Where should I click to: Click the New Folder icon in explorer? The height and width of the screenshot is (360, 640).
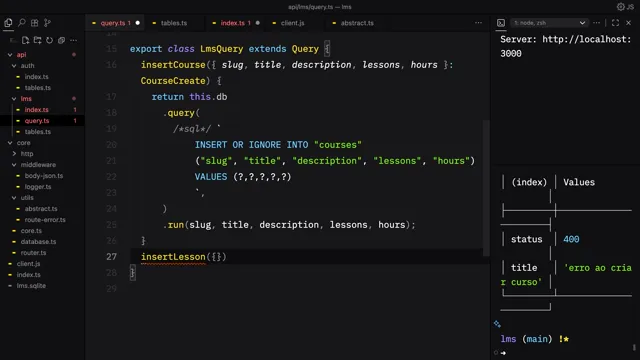(x=38, y=40)
